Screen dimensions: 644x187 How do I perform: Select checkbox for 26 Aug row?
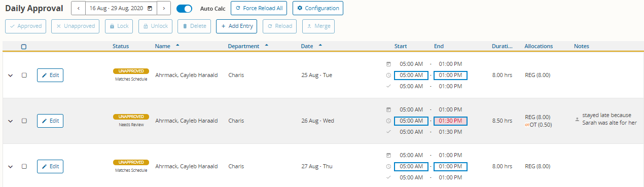coord(24,121)
